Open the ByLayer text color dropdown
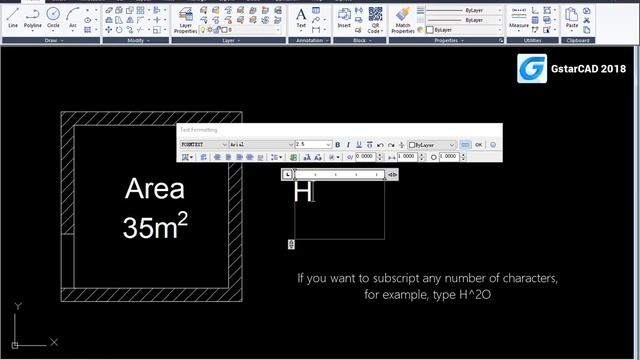 (432, 145)
